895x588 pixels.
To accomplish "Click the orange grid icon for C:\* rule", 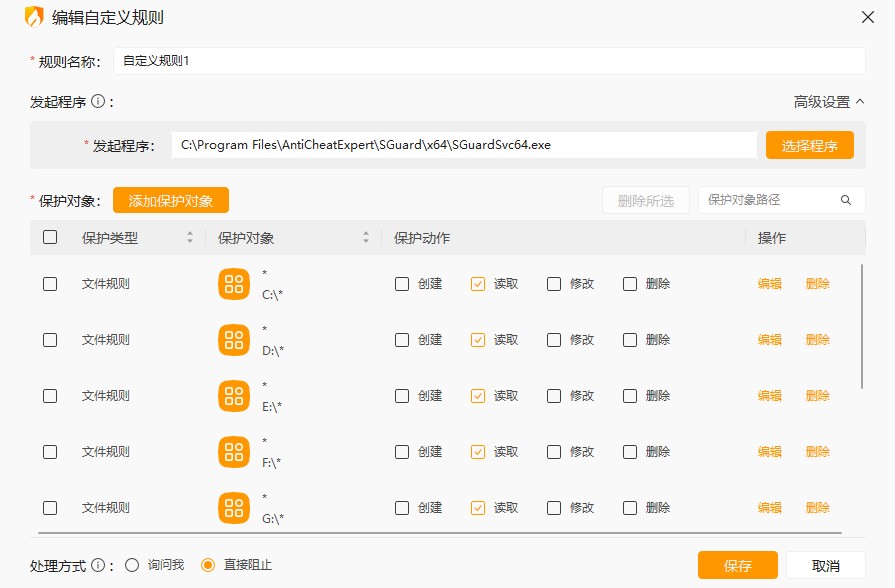I will 234,284.
